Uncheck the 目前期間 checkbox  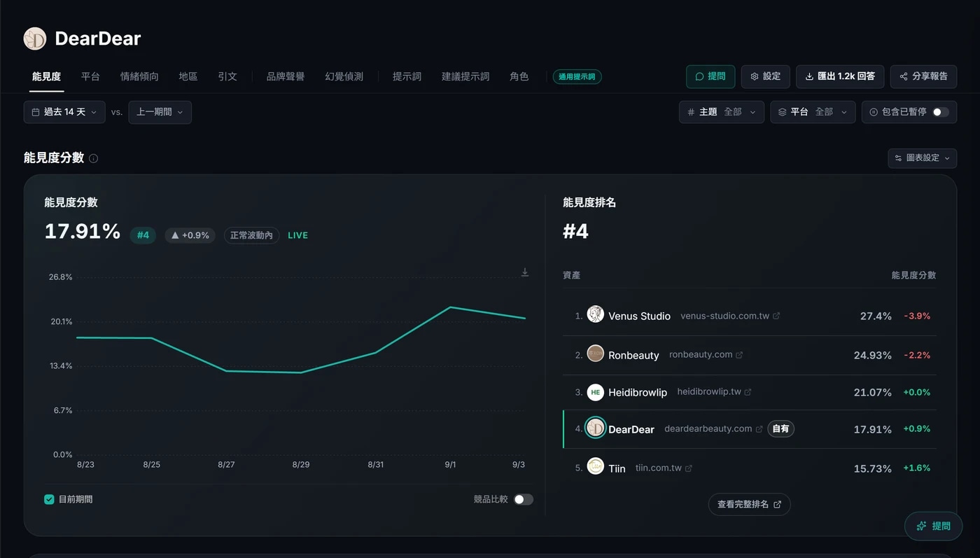[x=49, y=499]
